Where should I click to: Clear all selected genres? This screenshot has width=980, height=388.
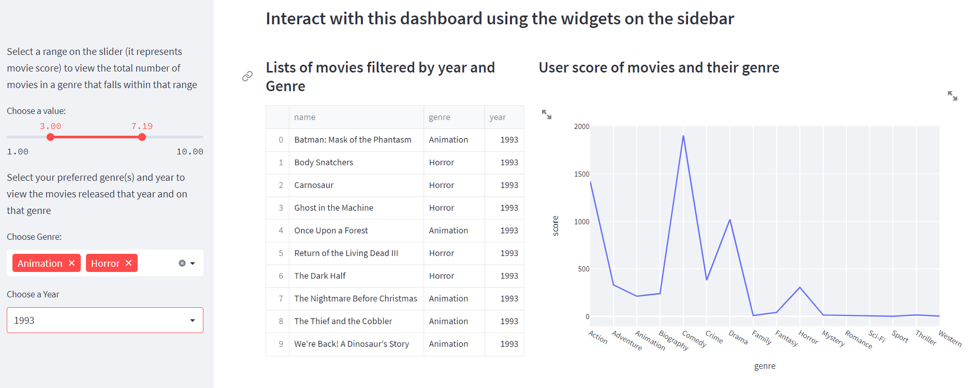[182, 263]
